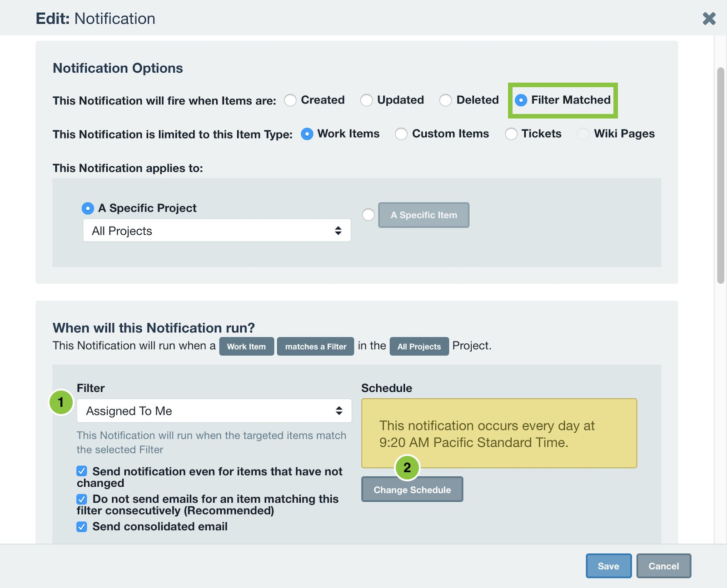The width and height of the screenshot is (727, 588).
Task: Open the "Assigned To Me" filter dropdown
Action: click(214, 410)
